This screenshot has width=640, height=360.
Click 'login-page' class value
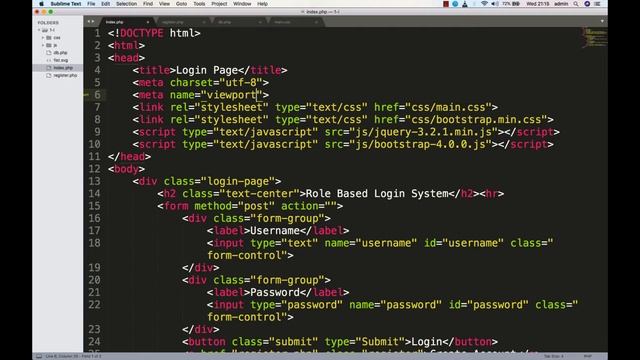(x=238, y=181)
